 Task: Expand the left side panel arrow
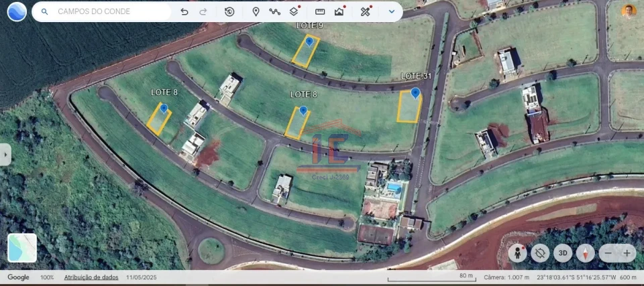pos(5,154)
